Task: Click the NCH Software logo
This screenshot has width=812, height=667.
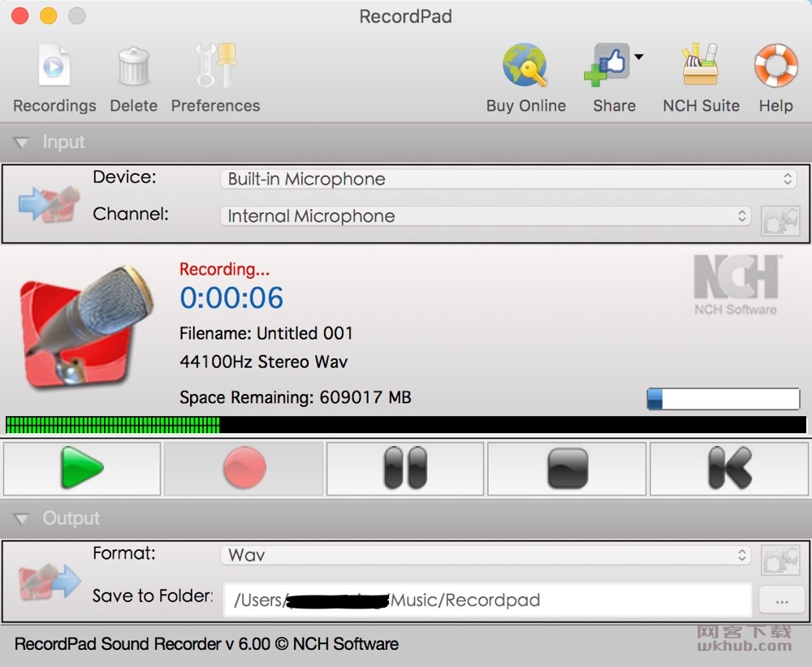Action: pos(736,284)
